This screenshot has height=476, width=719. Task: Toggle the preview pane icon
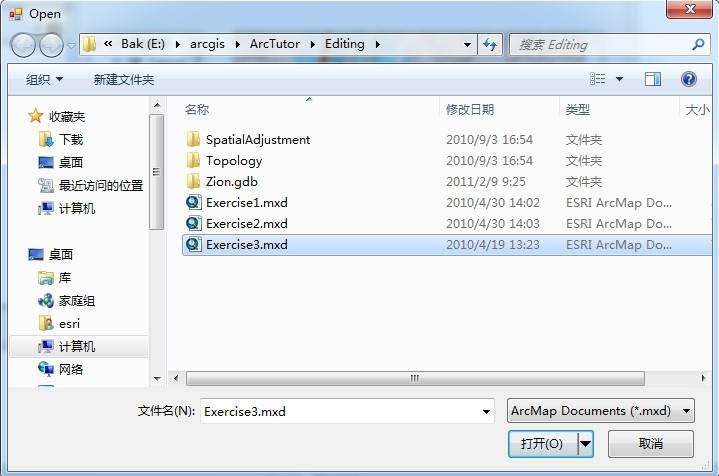[x=653, y=79]
